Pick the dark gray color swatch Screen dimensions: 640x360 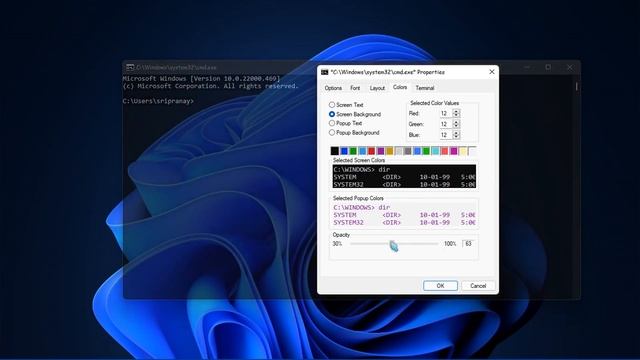click(x=408, y=151)
